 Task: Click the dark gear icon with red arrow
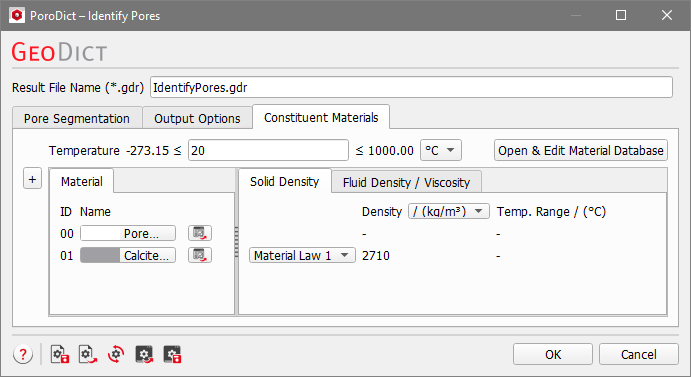pyautogui.click(x=144, y=354)
